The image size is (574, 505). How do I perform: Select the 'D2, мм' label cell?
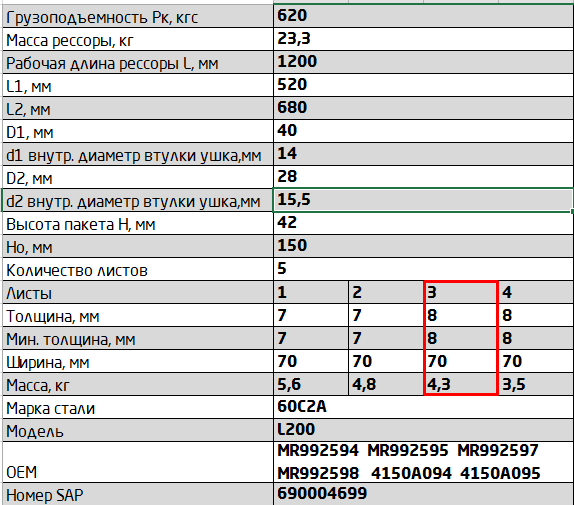(x=138, y=177)
